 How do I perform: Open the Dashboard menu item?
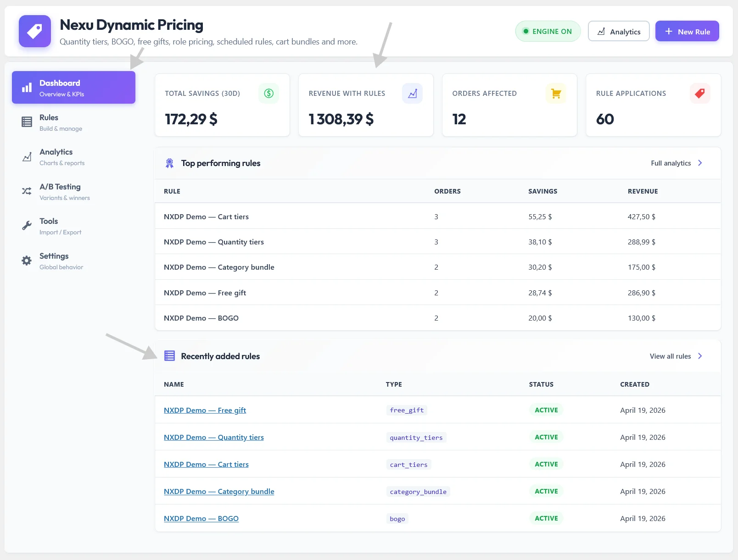click(x=73, y=87)
